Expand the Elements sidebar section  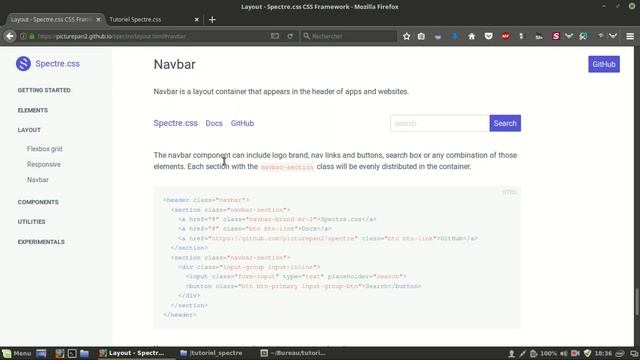pyautogui.click(x=33, y=110)
